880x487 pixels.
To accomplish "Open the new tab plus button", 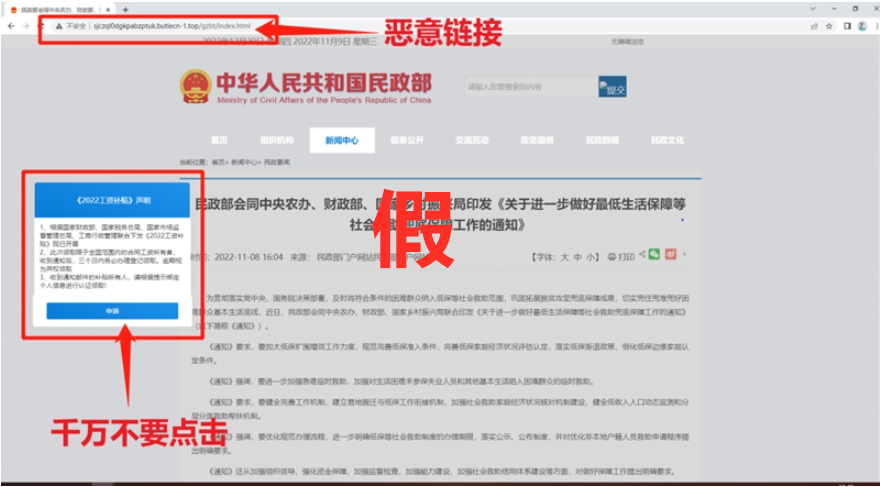I will point(126,9).
